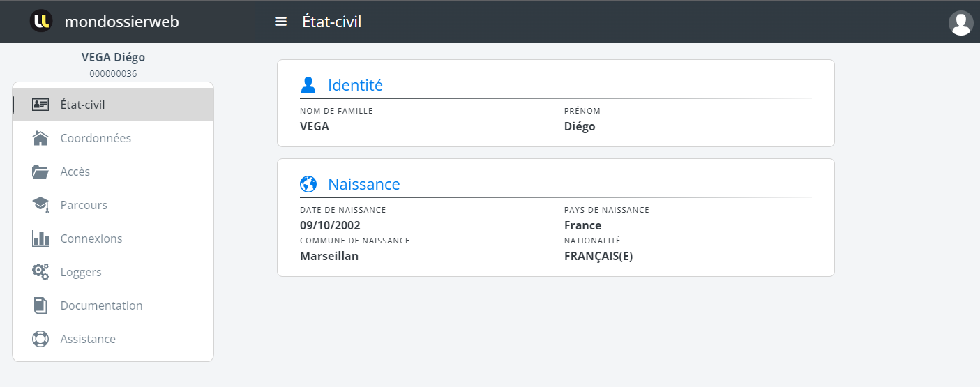The height and width of the screenshot is (387, 980).
Task: Open the user profile avatar
Action: [x=960, y=22]
